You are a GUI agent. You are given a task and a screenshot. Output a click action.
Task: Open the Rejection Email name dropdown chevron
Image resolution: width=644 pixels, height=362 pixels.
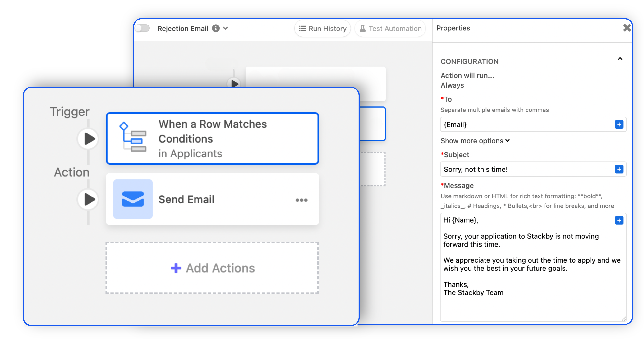pos(226,29)
